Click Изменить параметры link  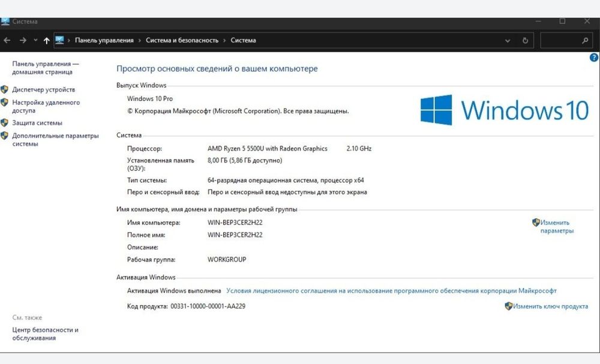click(557, 226)
